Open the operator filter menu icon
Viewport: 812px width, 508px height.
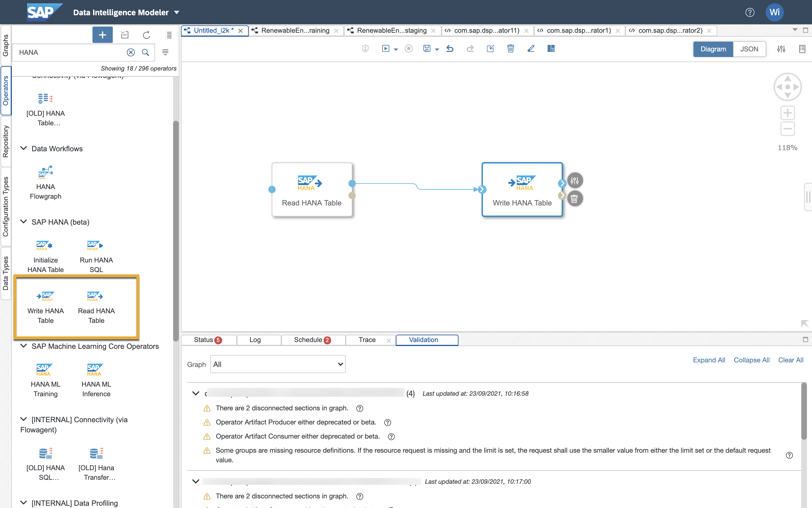[165, 52]
